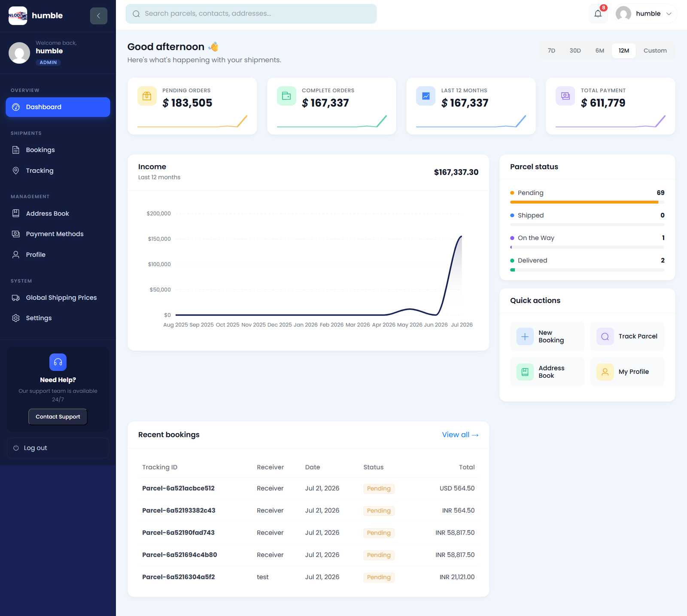Select the 7D time range
This screenshot has height=616, width=687.
coord(551,51)
